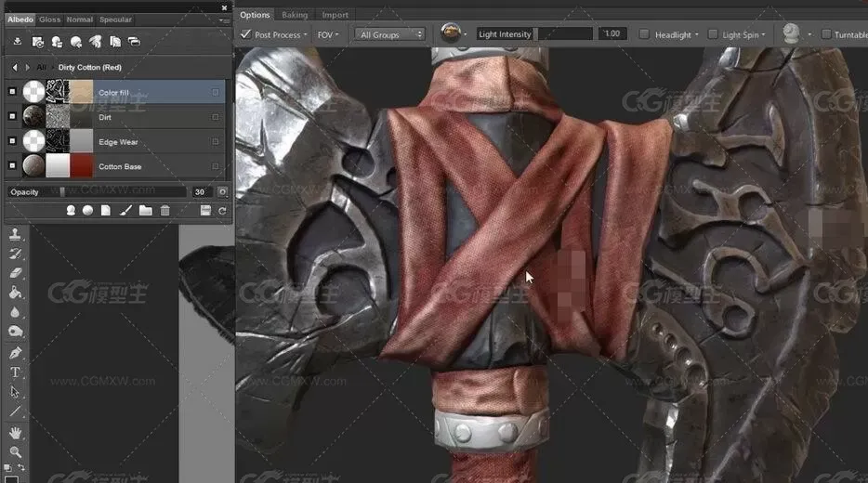Create a new layer with page icon
This screenshot has width=868, height=483.
click(x=106, y=210)
